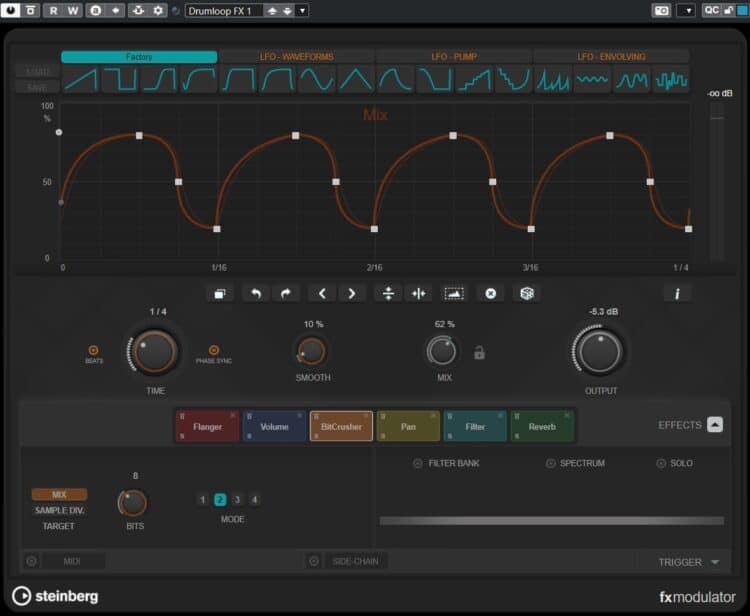750x616 pixels.
Task: Select the BitCrusher effect module
Action: (x=341, y=426)
